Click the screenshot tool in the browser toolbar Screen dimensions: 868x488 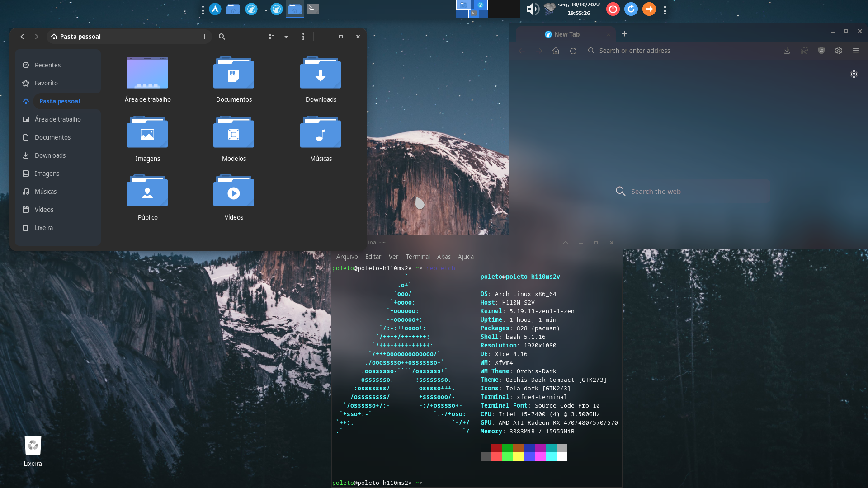[805, 51]
